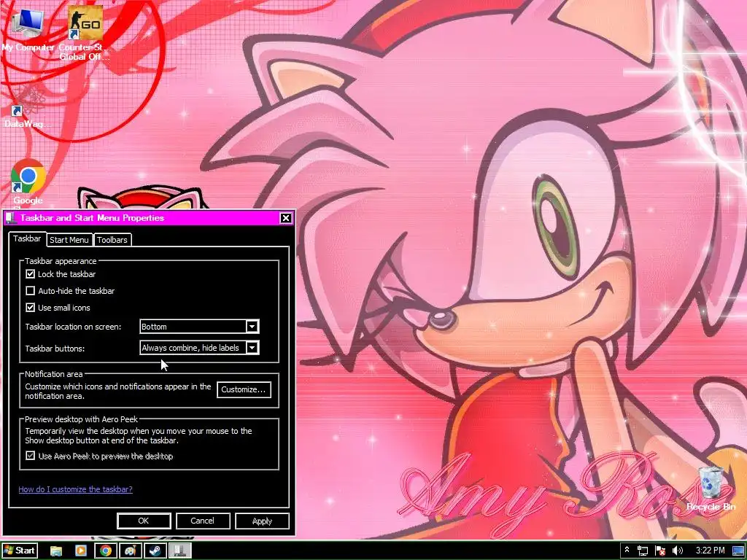The image size is (747, 560).
Task: Switch to Paint on the taskbar
Action: (131, 551)
